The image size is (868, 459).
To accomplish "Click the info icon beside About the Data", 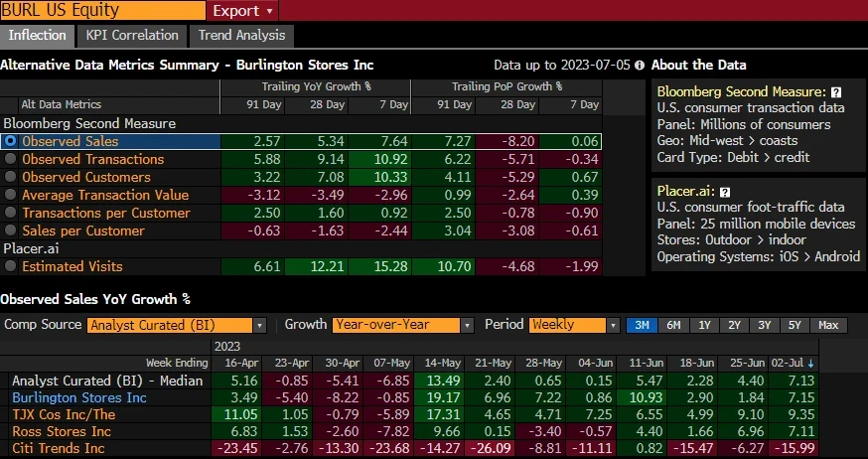I will (640, 66).
